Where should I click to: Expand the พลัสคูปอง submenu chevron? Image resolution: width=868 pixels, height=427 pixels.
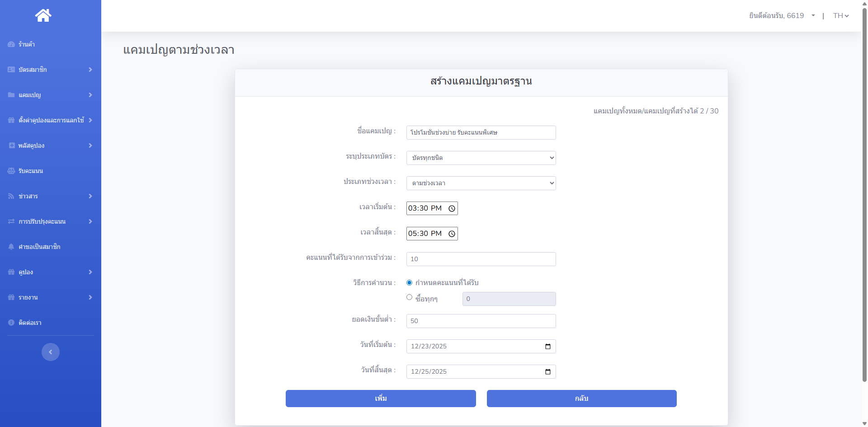(x=90, y=145)
